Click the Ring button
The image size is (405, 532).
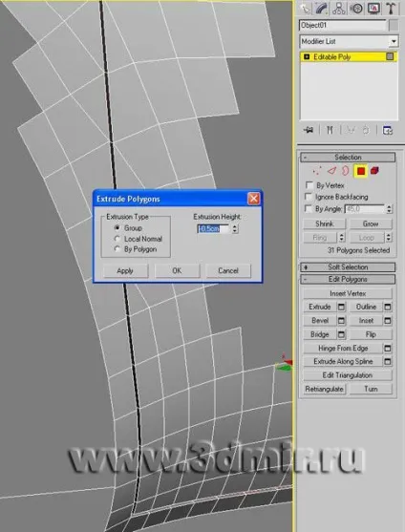click(x=320, y=238)
